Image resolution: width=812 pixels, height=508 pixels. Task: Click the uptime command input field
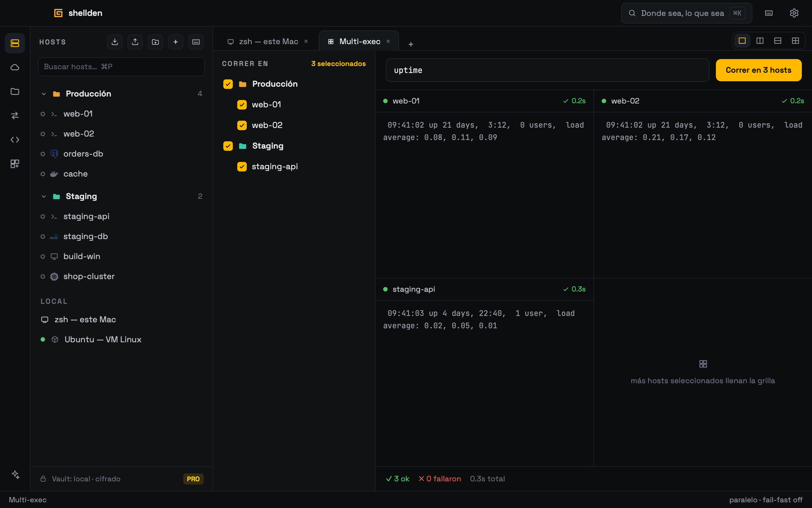(x=547, y=70)
